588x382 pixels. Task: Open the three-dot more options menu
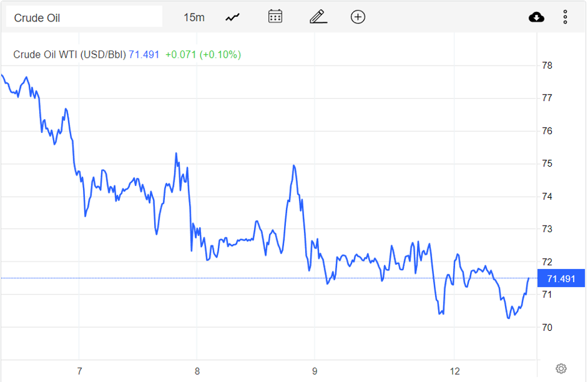[565, 17]
